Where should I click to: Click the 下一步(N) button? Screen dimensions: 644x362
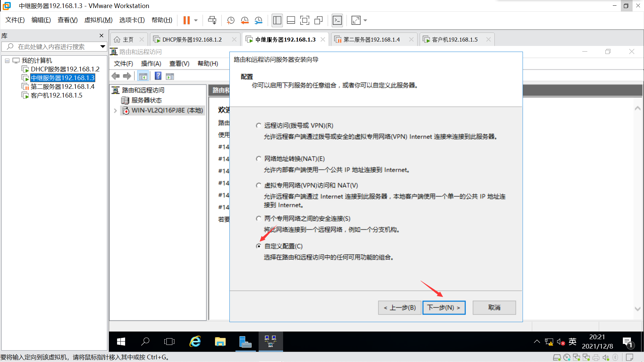point(443,308)
